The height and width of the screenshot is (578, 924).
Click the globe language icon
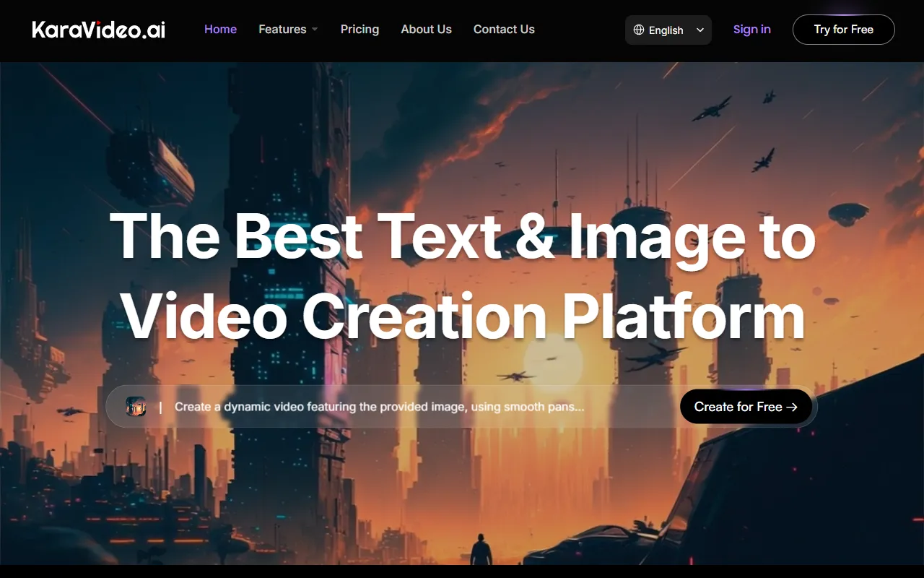point(639,30)
